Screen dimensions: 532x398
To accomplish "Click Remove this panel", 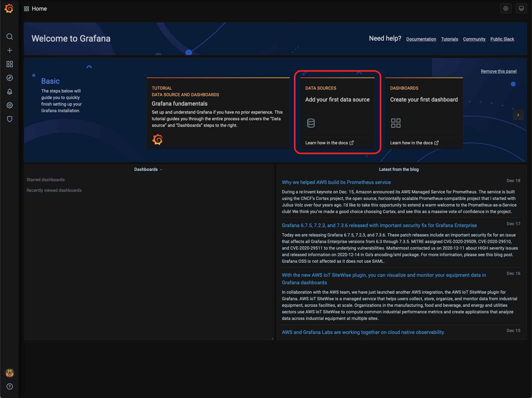I will pos(499,71).
